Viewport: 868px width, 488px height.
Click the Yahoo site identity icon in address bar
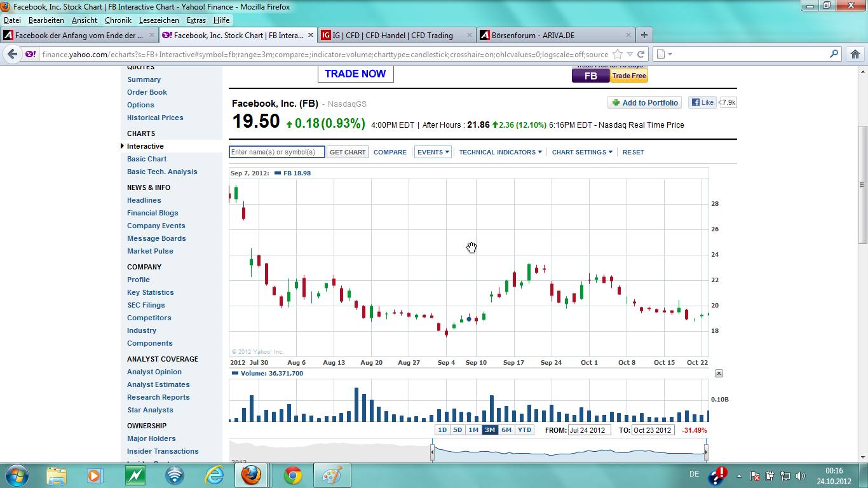(x=31, y=55)
